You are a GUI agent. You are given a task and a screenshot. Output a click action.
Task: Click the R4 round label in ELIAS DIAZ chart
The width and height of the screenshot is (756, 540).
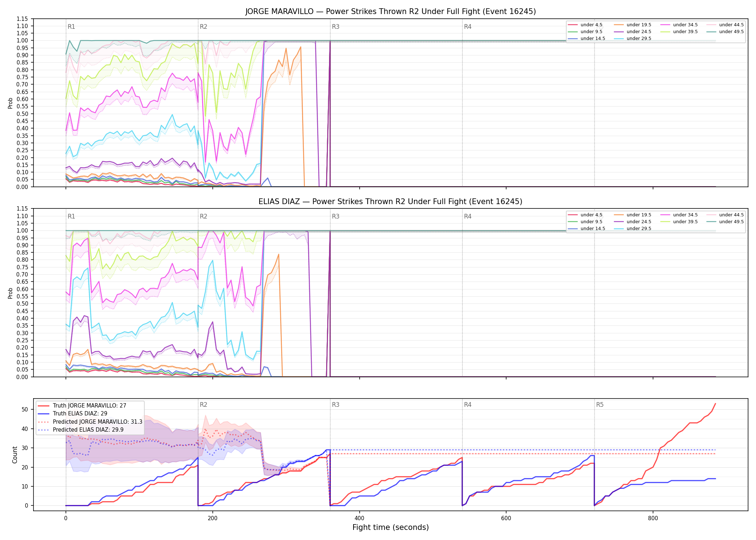pyautogui.click(x=468, y=216)
